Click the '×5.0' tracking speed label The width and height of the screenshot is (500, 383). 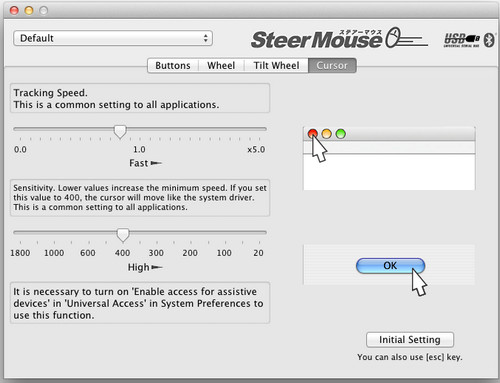[256, 149]
